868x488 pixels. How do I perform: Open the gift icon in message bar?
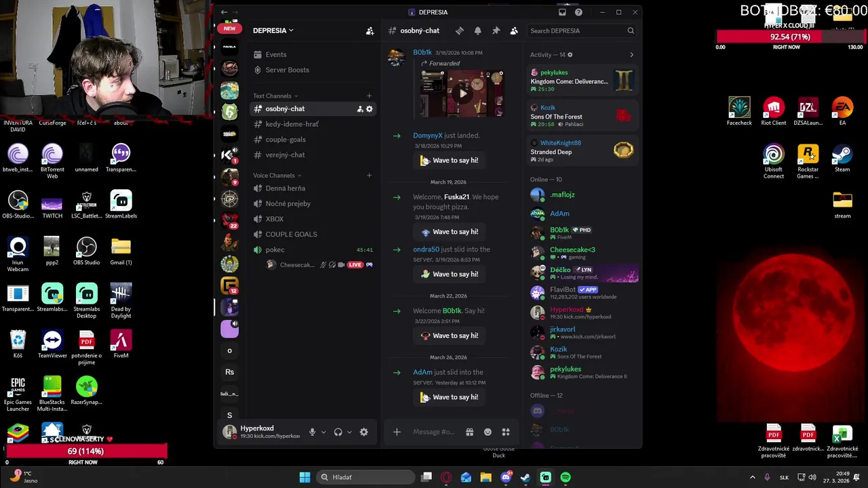[x=469, y=432]
